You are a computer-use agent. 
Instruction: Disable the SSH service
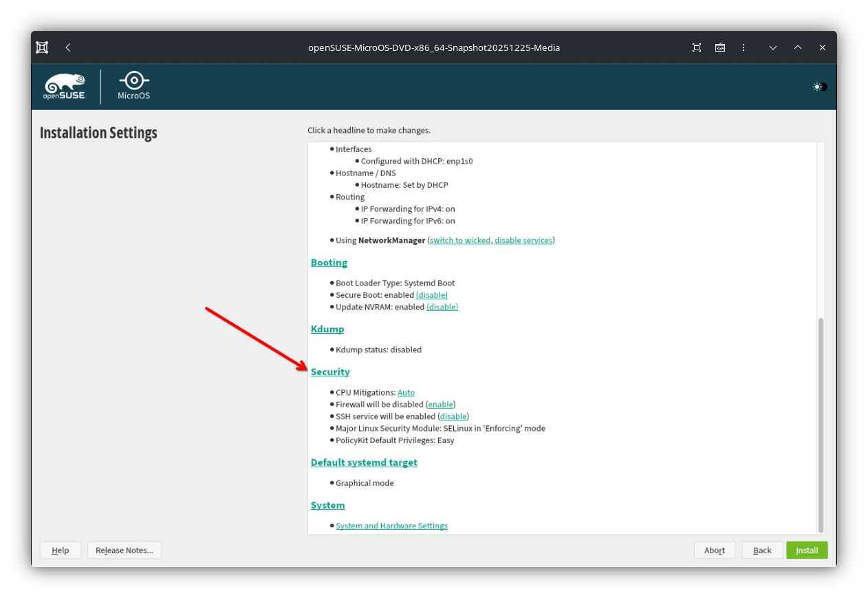click(x=453, y=416)
